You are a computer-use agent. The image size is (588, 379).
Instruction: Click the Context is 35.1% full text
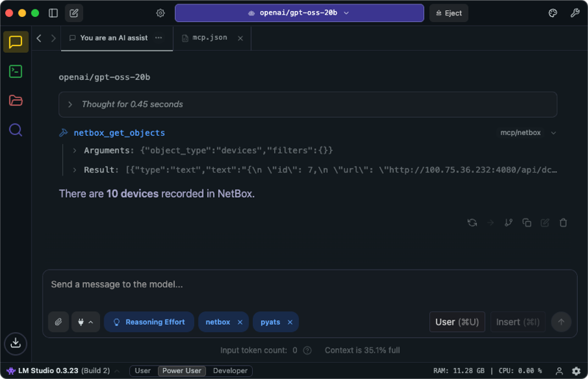[362, 350]
